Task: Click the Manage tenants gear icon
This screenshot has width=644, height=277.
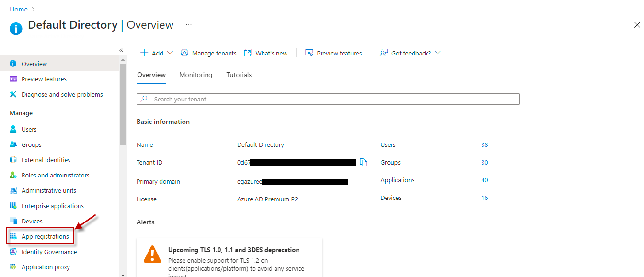Action: point(184,53)
